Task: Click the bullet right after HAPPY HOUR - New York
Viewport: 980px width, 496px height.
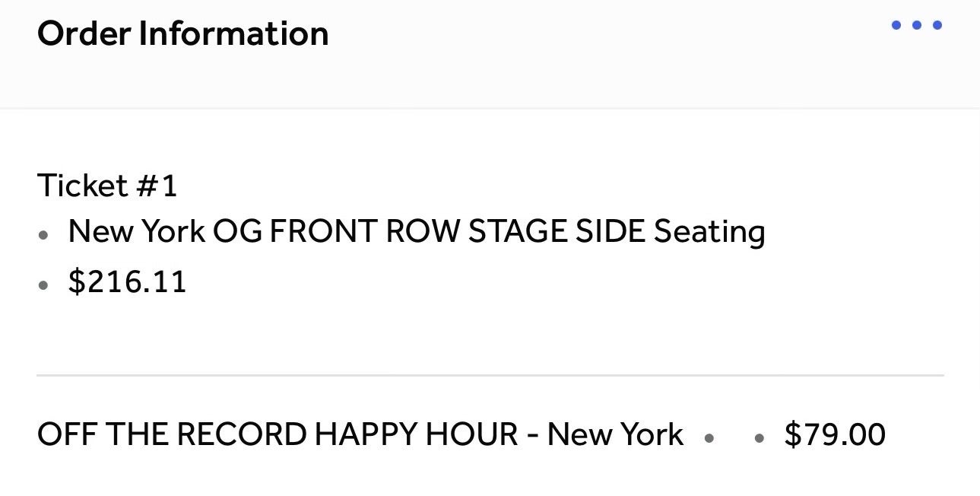Action: [709, 438]
